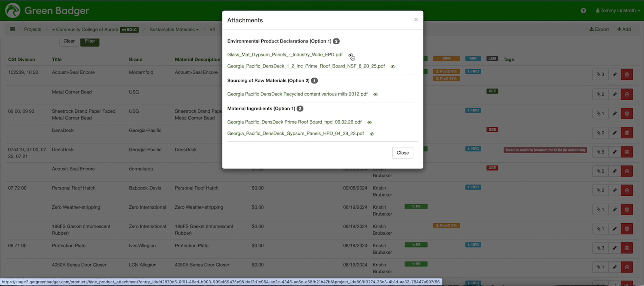The width and height of the screenshot is (644, 286).
Task: Delete Protection Plate row
Action: (627, 248)
